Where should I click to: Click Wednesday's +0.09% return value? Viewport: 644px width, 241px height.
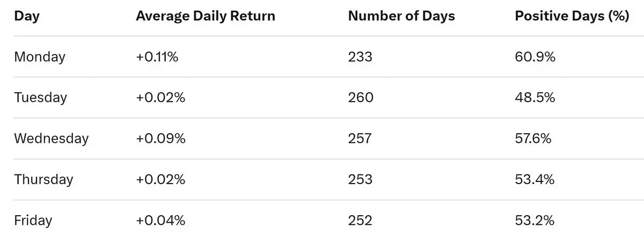pyautogui.click(x=160, y=138)
